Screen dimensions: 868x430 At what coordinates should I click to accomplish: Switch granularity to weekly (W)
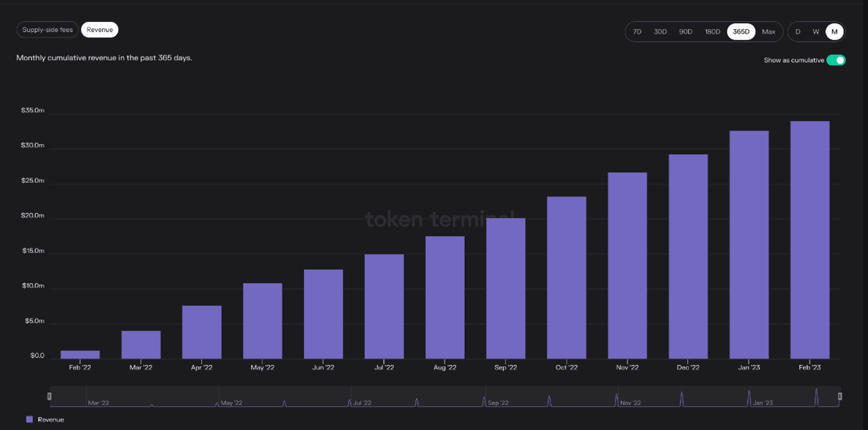tap(816, 32)
